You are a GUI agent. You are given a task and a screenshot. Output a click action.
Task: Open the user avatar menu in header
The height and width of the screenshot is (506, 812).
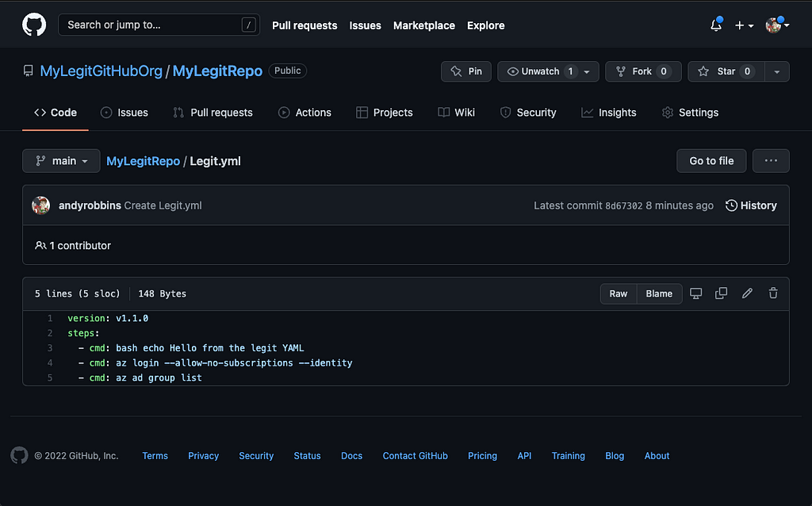[x=777, y=25]
